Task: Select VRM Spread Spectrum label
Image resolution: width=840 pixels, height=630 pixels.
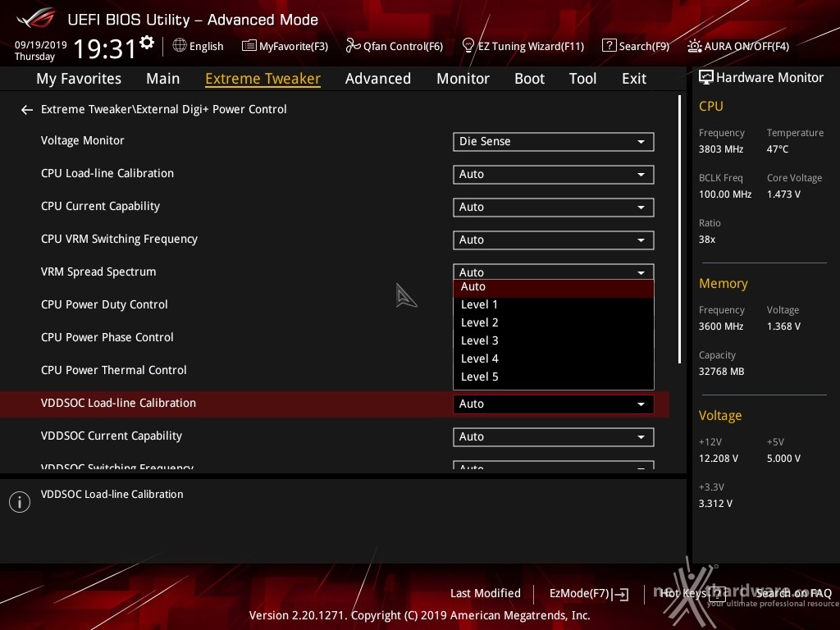Action: coord(98,272)
